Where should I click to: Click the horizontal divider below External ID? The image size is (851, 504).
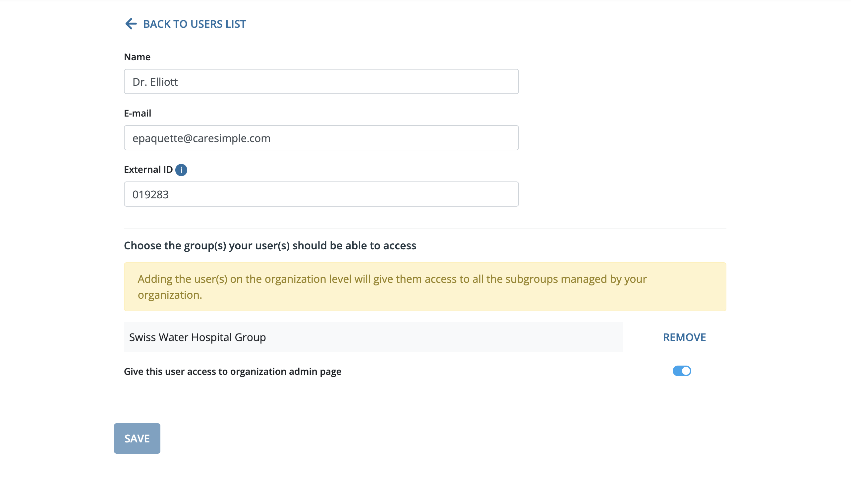click(x=425, y=228)
